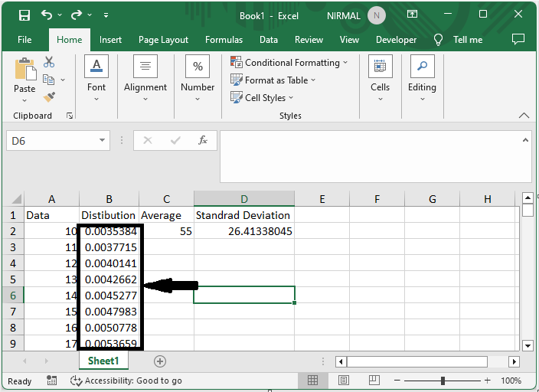Open the Formulas ribbon tab
The width and height of the screenshot is (539, 392).
[224, 40]
